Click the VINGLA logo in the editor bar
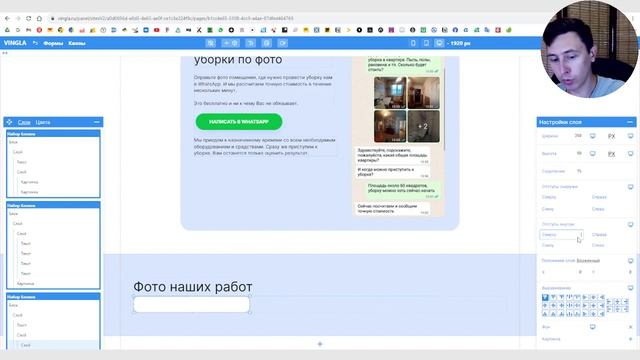640x360 pixels. coord(15,43)
